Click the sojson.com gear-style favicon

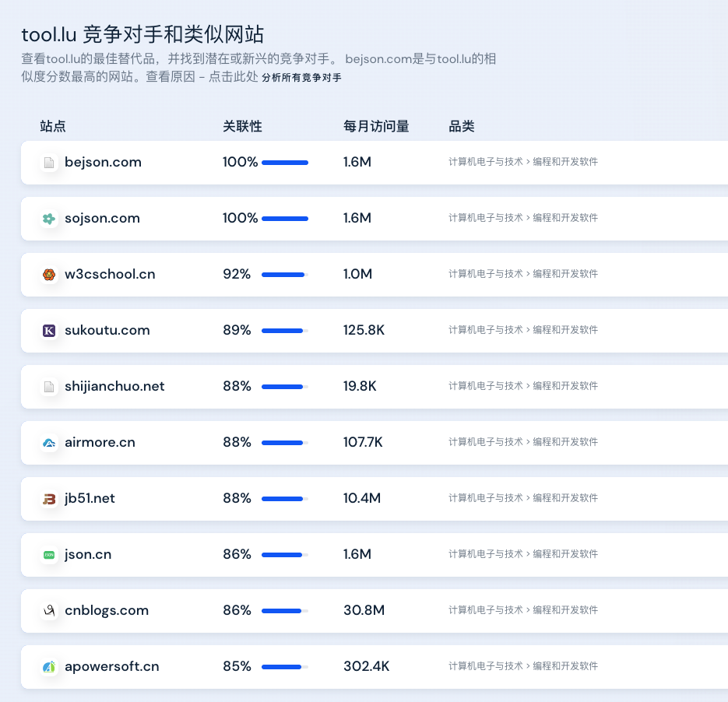click(49, 219)
